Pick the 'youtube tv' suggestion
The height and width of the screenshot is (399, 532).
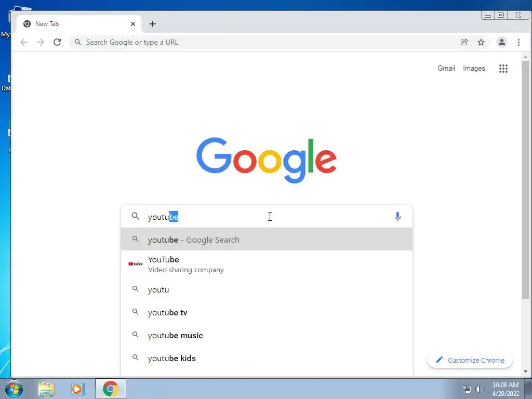(x=267, y=312)
